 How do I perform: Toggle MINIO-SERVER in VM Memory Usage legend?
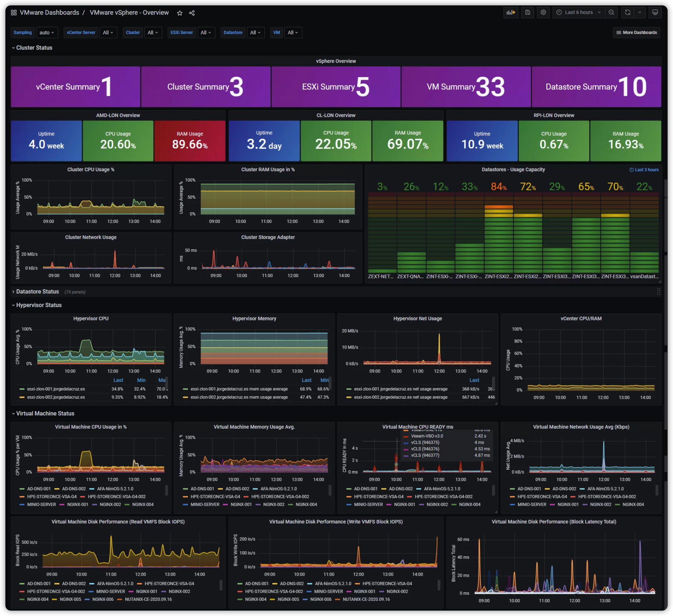pyautogui.click(x=205, y=505)
